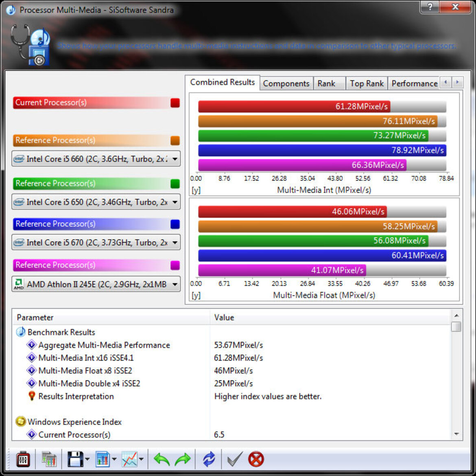The width and height of the screenshot is (476, 476).
Task: Click the Value column header
Action: click(x=330, y=317)
